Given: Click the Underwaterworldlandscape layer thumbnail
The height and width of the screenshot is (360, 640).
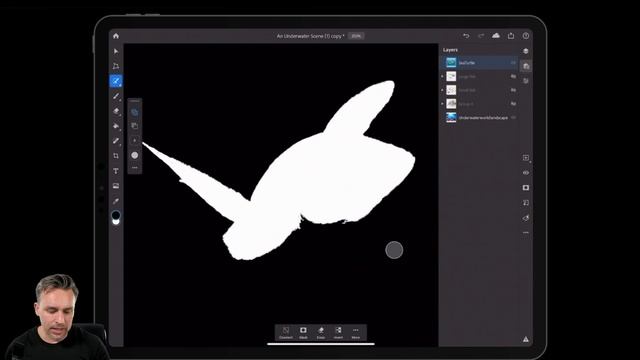Looking at the screenshot, I should pos(451,118).
